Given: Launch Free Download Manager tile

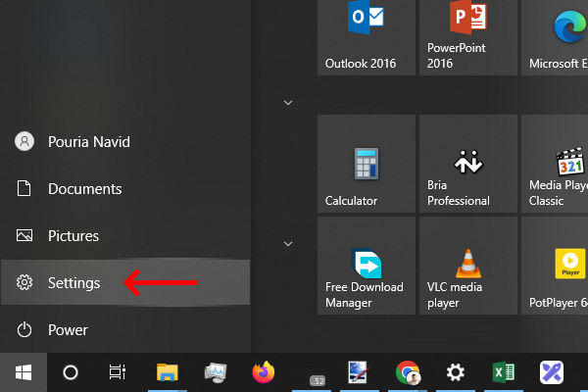Looking at the screenshot, I should pos(368,267).
